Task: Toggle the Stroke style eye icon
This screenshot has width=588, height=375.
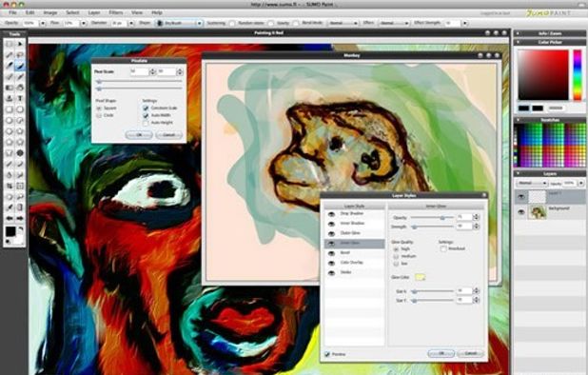Action: (331, 272)
